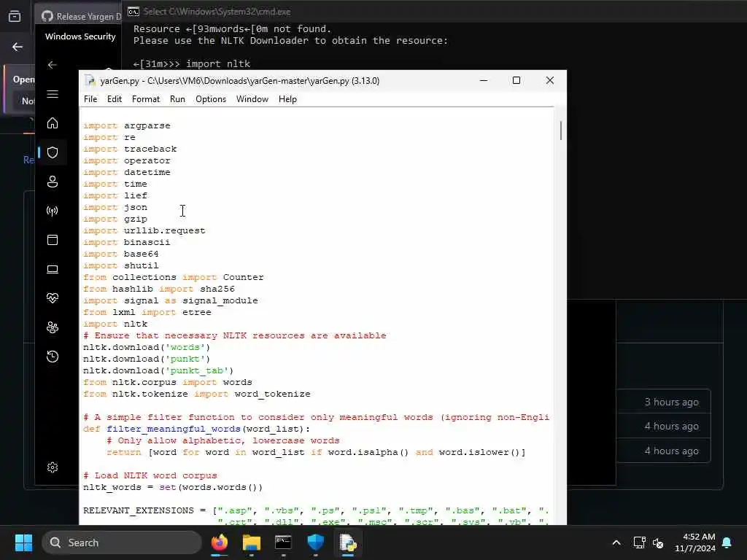Maximize the yarGen.py IDLE window

click(516, 80)
